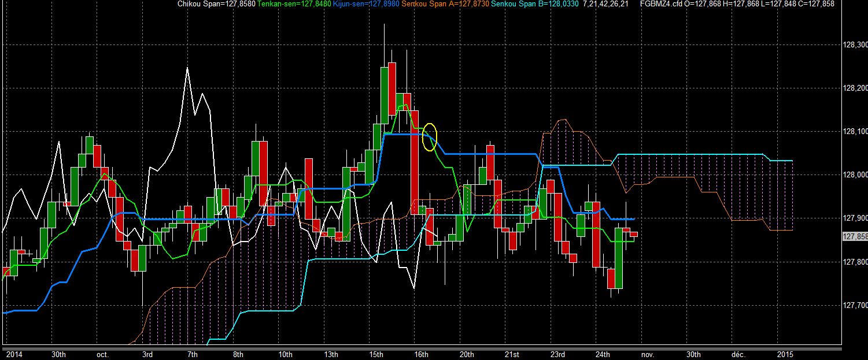The width and height of the screenshot is (868, 360).
Task: Click the 128,000 price axis label
Action: (855, 175)
